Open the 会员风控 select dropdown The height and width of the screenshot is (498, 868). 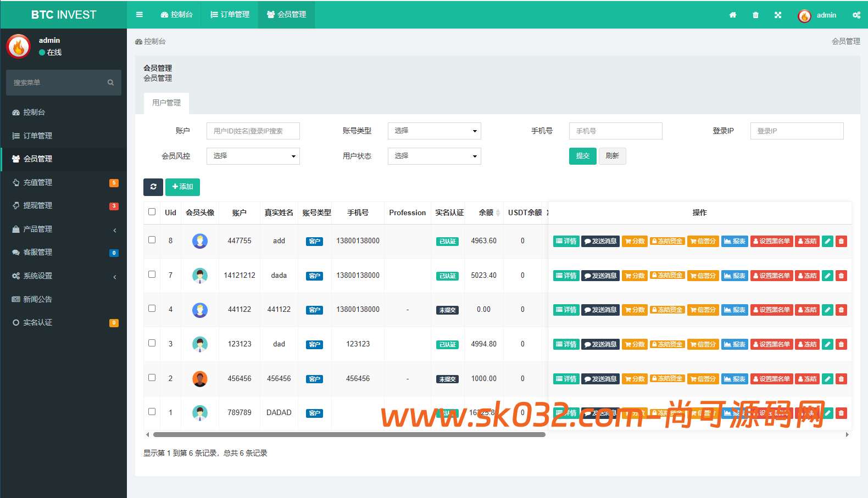point(253,156)
